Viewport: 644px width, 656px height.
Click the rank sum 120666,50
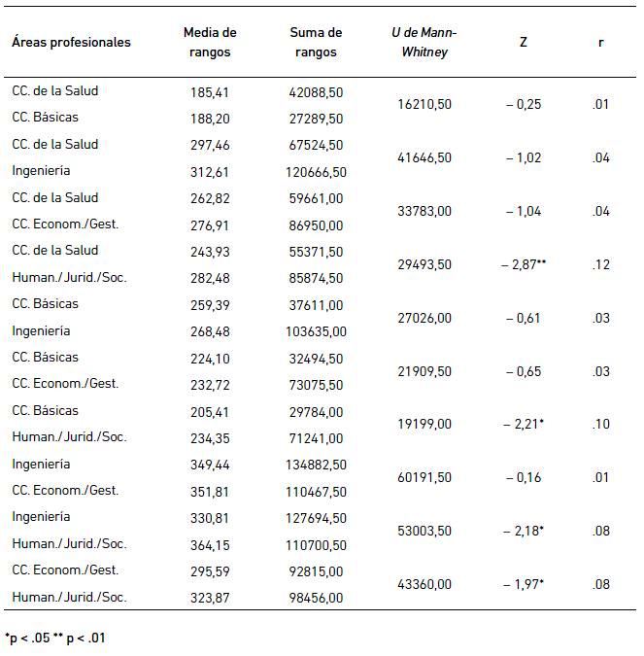[317, 171]
